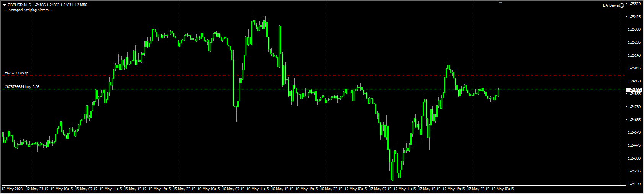Viewport: 644px width, 194px height.
Task: Click the 16 May 23:15 time label
Action: click(331, 189)
